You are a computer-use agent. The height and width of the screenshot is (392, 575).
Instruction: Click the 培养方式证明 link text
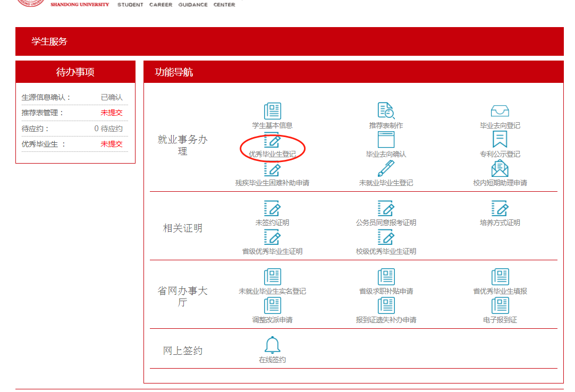(x=500, y=223)
